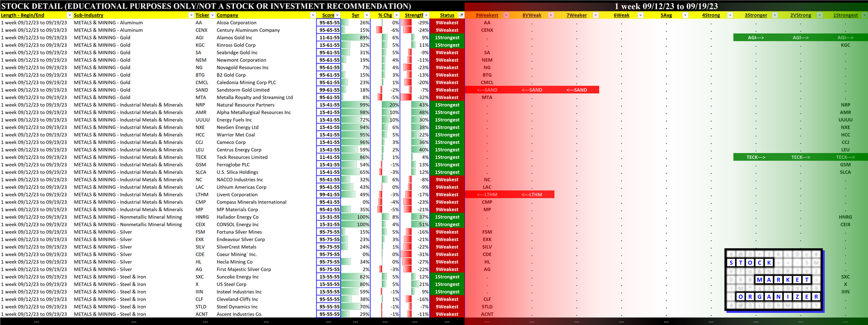
Task: Select Score cell 11-41-55 in Teck row
Action: click(x=329, y=157)
